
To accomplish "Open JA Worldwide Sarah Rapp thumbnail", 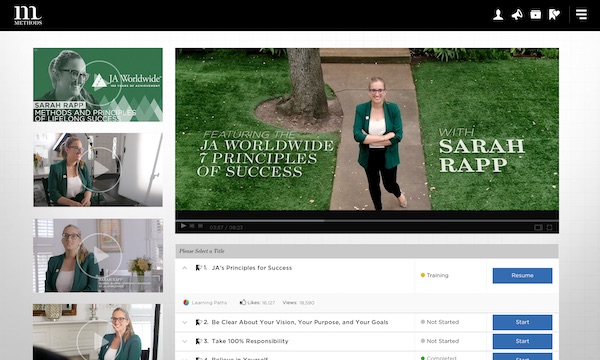I will pyautogui.click(x=98, y=85).
